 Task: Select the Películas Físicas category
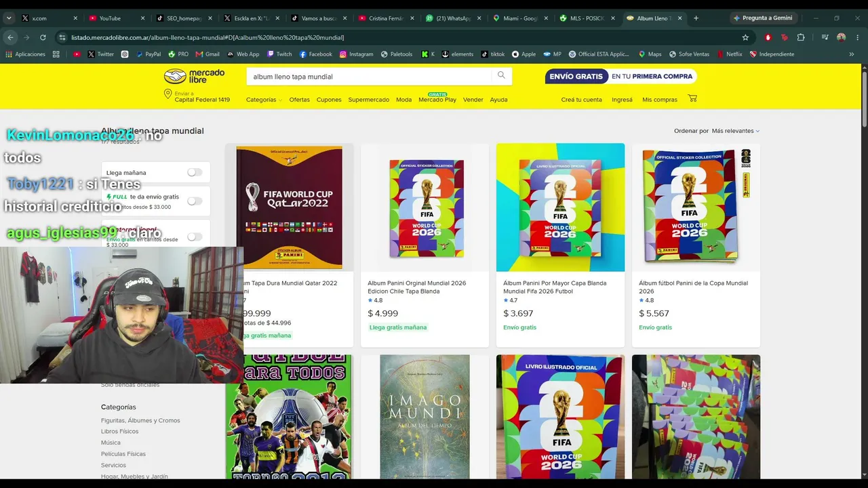[123, 453]
